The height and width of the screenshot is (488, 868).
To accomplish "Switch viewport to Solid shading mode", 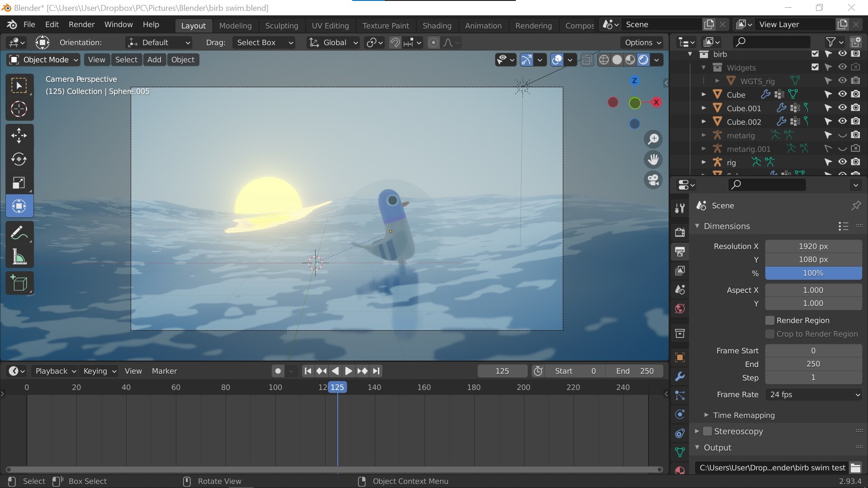I will point(618,59).
